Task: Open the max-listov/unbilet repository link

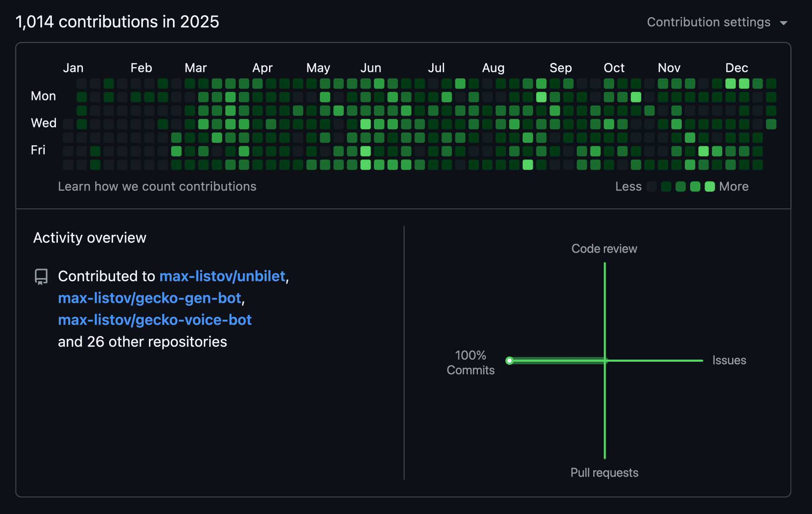Action: pos(223,276)
